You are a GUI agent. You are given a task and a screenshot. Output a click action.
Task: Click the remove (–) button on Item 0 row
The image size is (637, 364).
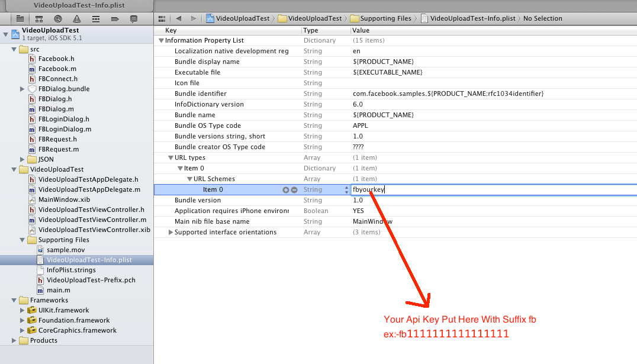point(294,190)
